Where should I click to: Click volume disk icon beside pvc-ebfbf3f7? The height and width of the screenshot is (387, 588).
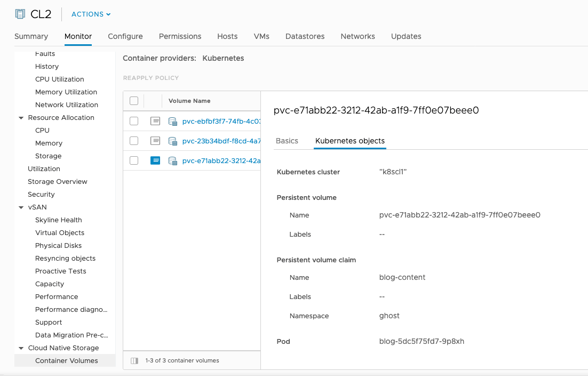[x=173, y=122]
